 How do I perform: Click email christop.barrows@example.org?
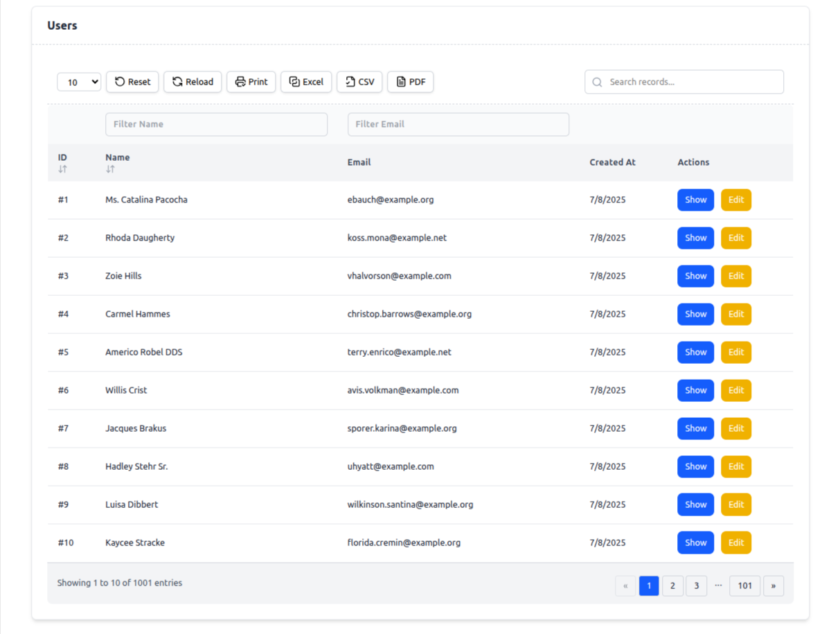coord(409,314)
